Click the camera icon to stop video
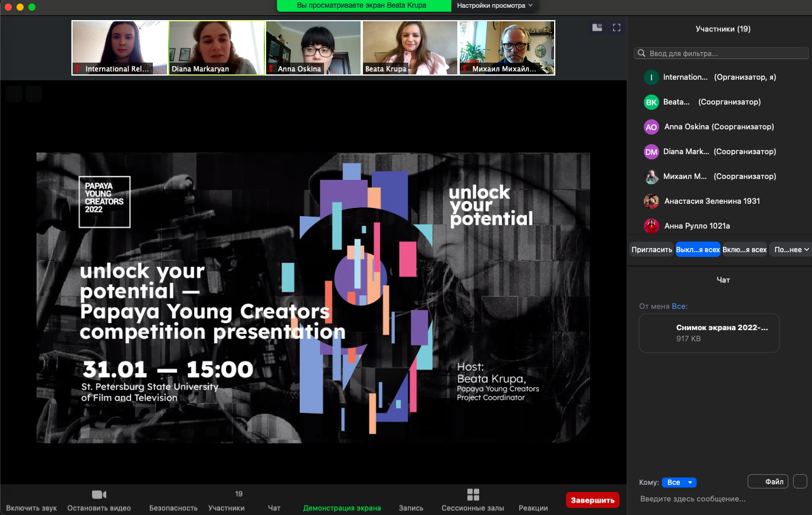This screenshot has height=515, width=812. click(99, 494)
